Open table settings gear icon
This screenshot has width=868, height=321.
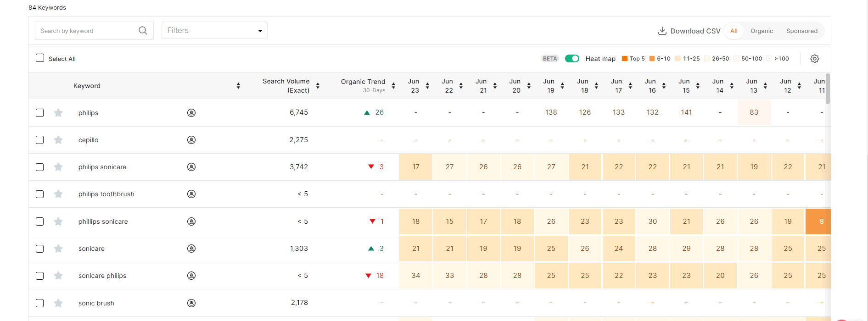815,59
